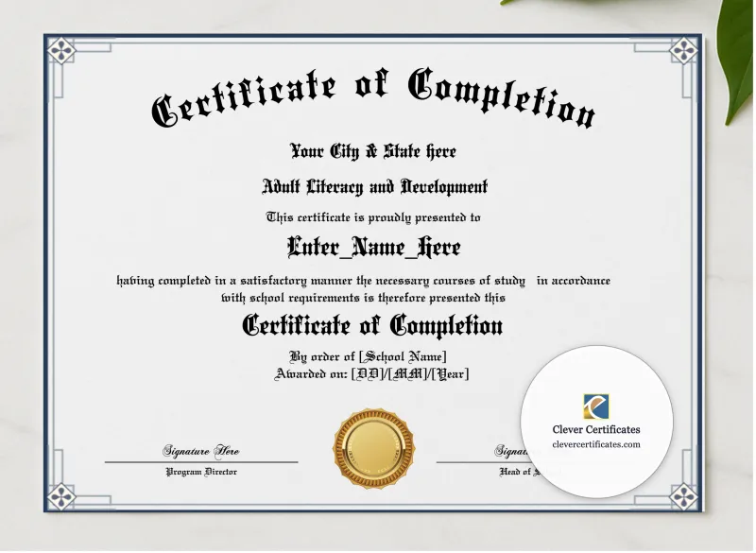The height and width of the screenshot is (553, 756).
Task: Click the 'Head of' label under right signature
Action: click(x=515, y=472)
